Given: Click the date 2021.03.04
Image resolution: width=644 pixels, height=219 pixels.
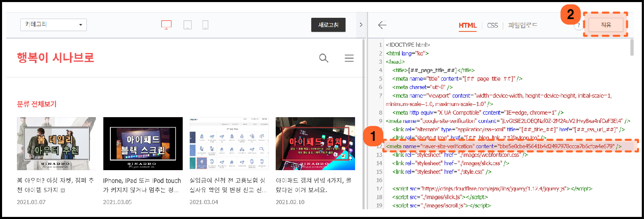Looking at the screenshot, I should 204,202.
